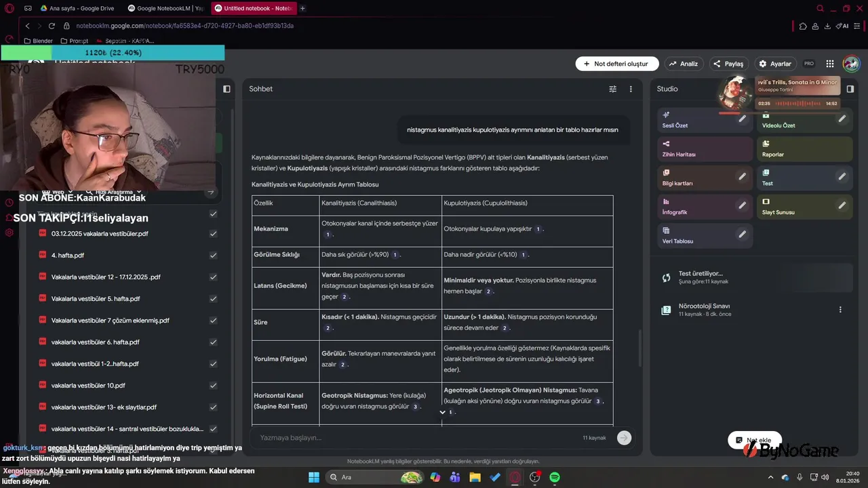Click the Analiz chart icon button

[x=683, y=64]
